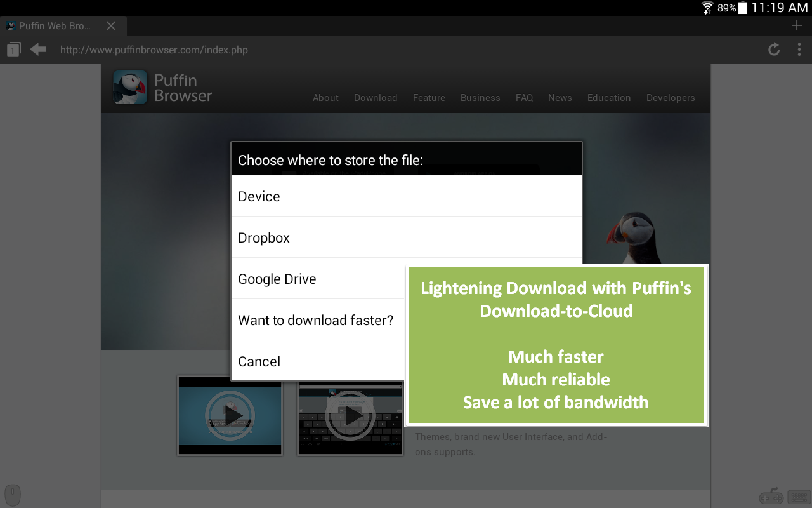Tap the battery status icon

coord(743,8)
